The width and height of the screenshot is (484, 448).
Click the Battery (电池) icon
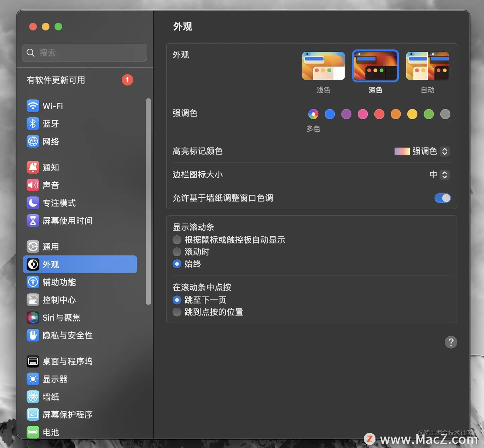pos(33,432)
